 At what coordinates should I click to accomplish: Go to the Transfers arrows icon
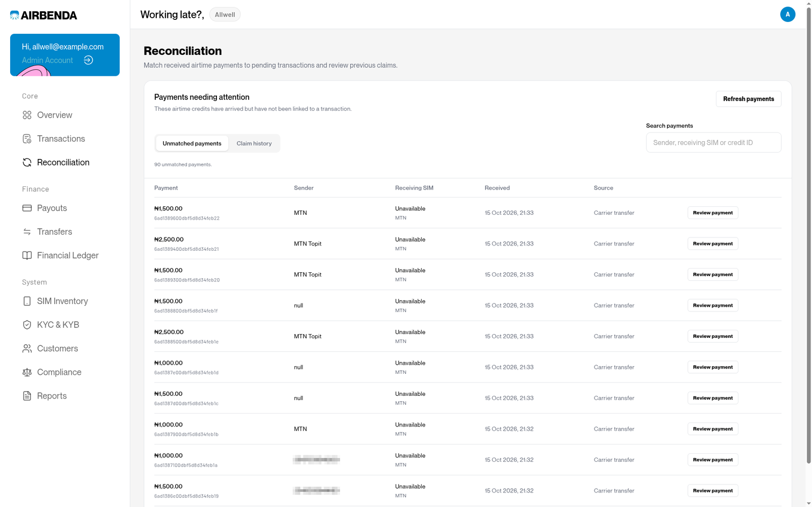point(27,231)
